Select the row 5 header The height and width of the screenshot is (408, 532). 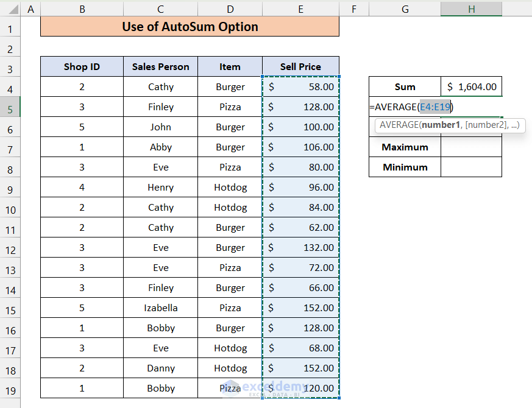[10, 107]
